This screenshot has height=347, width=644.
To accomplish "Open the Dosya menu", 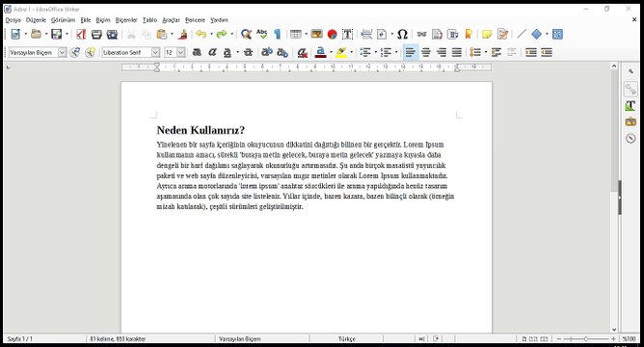I will click(x=13, y=20).
